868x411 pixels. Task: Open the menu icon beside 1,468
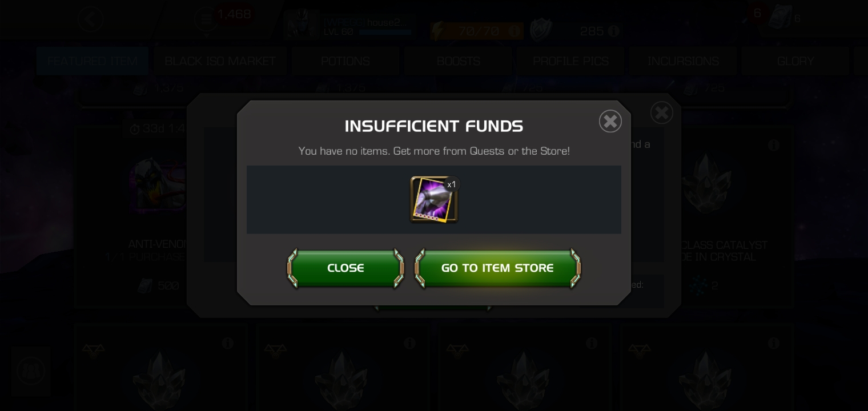(x=204, y=19)
